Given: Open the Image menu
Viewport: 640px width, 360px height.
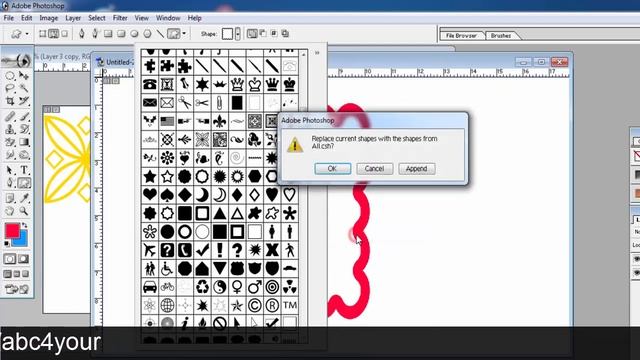Looking at the screenshot, I should 49,18.
